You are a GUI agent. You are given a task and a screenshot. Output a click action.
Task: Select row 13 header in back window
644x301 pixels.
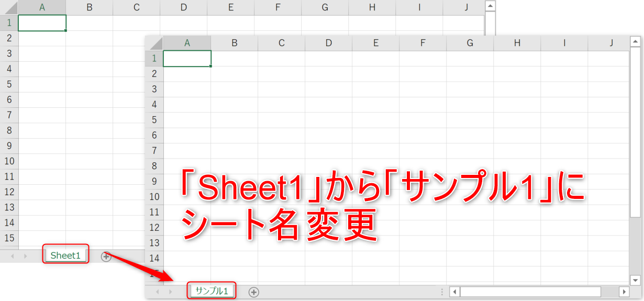[x=9, y=207]
